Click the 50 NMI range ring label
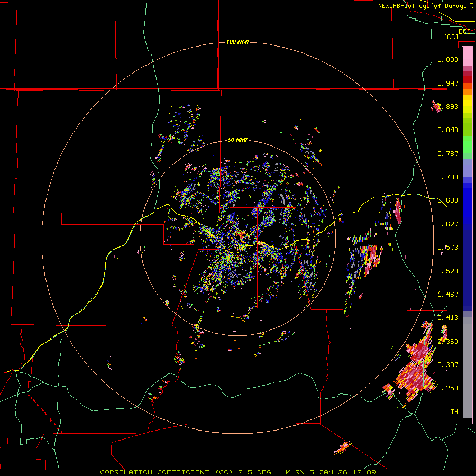Viewport: 476px width, 476px height. point(237,140)
